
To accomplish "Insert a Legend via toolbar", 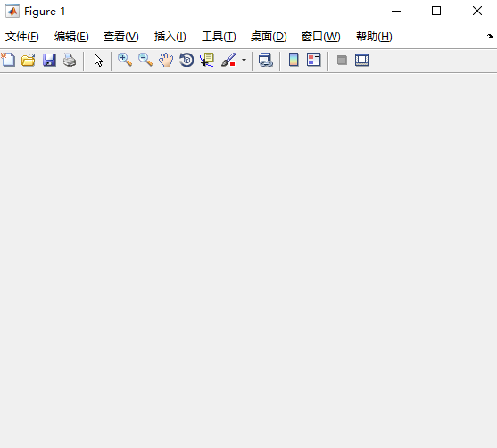I will pos(314,60).
